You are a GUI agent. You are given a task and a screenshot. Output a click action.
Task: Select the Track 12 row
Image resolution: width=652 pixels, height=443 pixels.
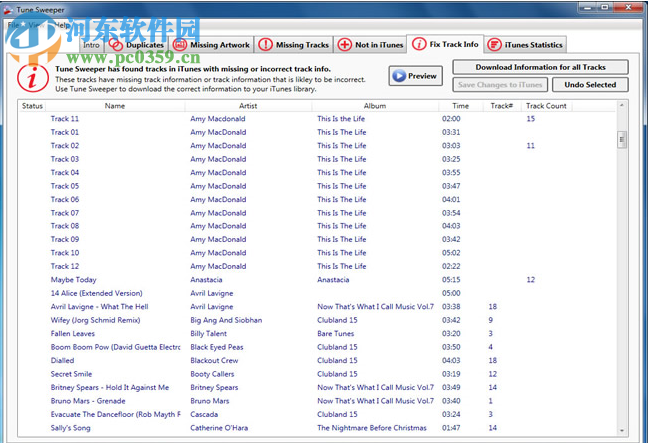(316, 266)
